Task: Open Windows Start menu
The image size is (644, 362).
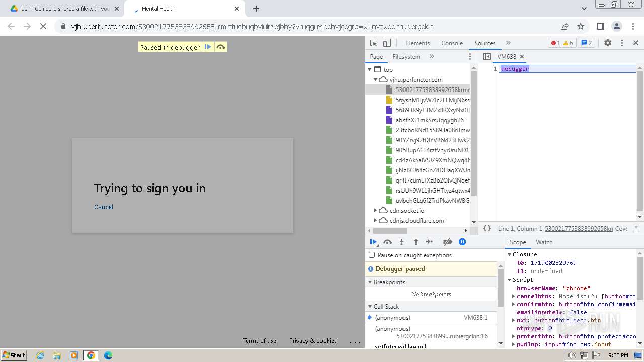Action: (14, 355)
